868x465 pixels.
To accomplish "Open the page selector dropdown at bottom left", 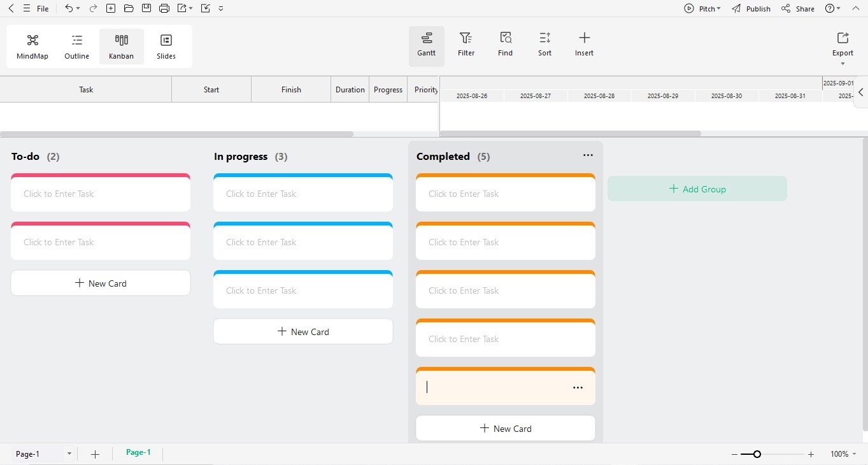I will (x=69, y=454).
